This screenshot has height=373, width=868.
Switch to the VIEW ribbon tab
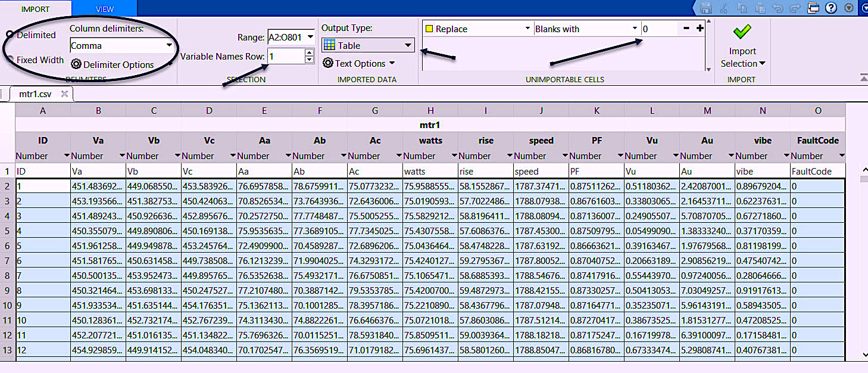coord(105,9)
